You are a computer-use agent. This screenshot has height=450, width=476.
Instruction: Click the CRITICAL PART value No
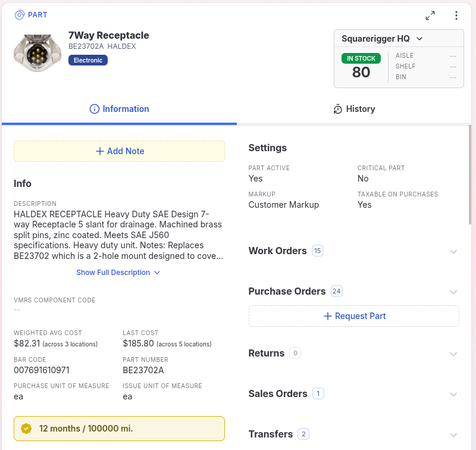point(363,179)
